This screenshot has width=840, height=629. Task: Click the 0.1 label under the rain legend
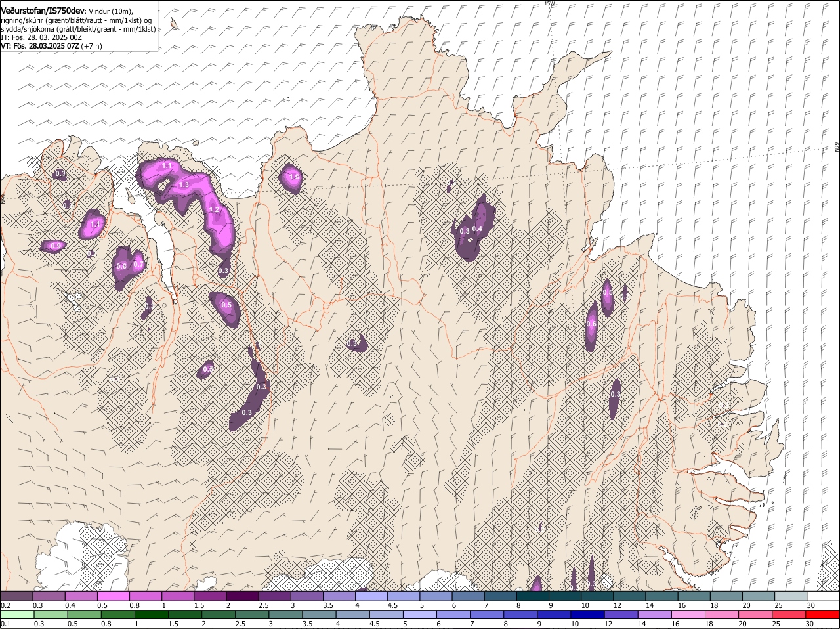pos(5,624)
